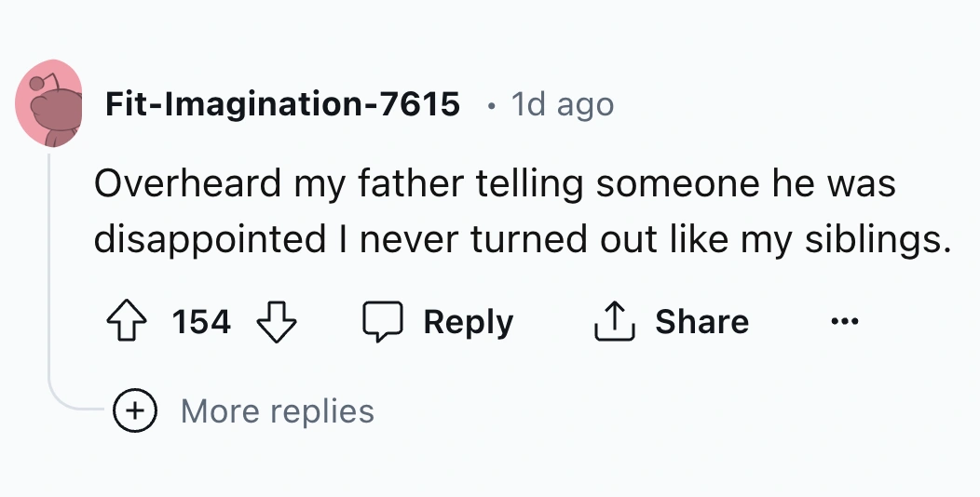Click the "Overheard my father" comment line
980x497 pixels.
pos(494,183)
